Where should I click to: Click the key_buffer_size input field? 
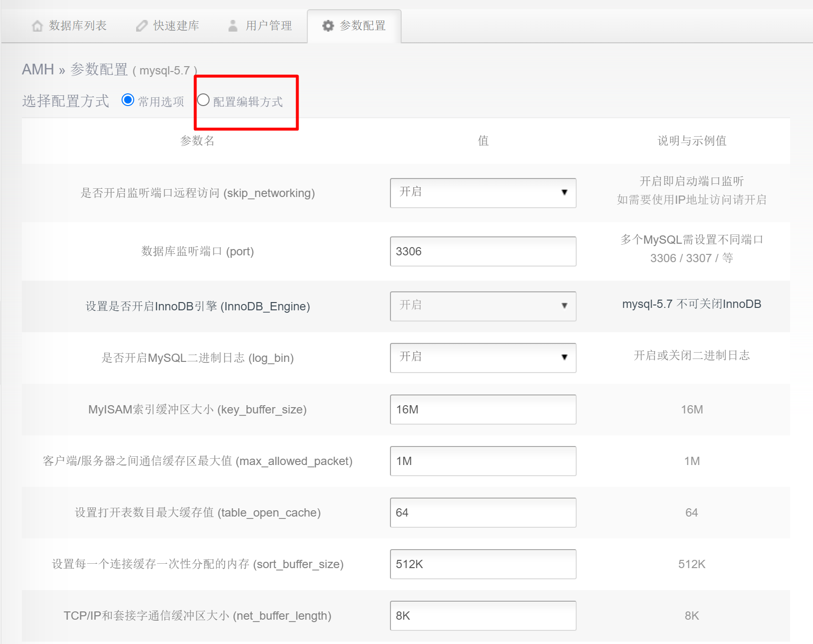pyautogui.click(x=483, y=410)
